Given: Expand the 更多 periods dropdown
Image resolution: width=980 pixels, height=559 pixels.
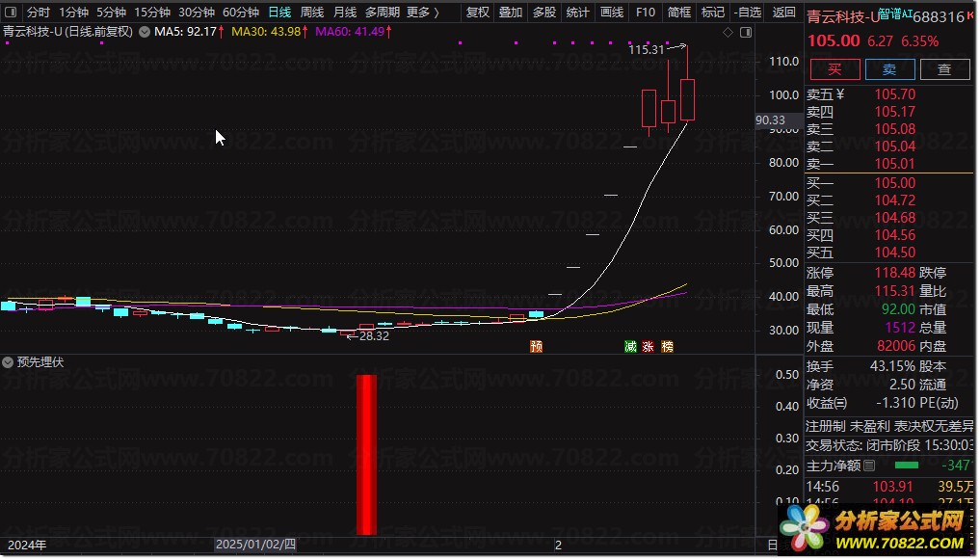Looking at the screenshot, I should tap(423, 12).
